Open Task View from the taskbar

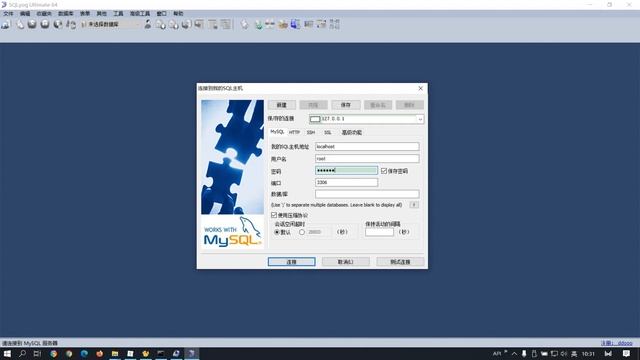(37, 353)
